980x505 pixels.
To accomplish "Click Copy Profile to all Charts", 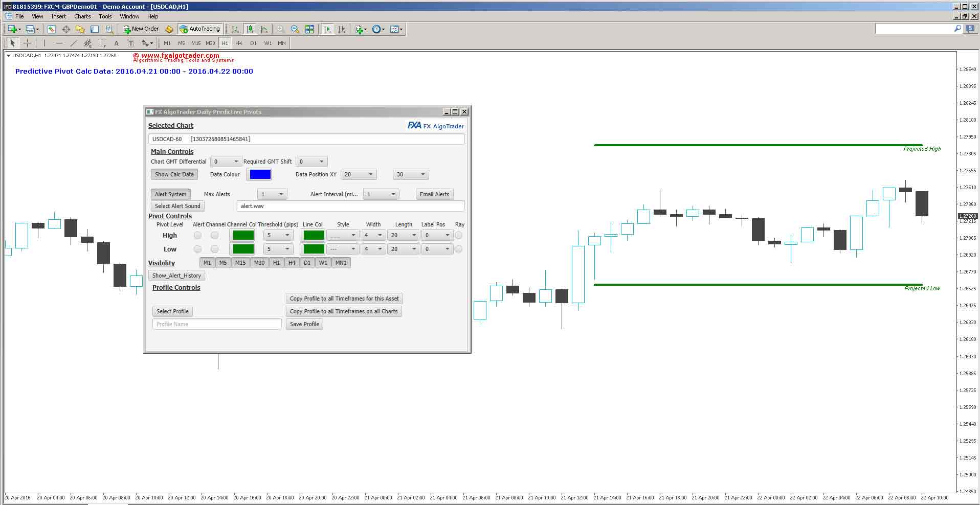I will 344,311.
